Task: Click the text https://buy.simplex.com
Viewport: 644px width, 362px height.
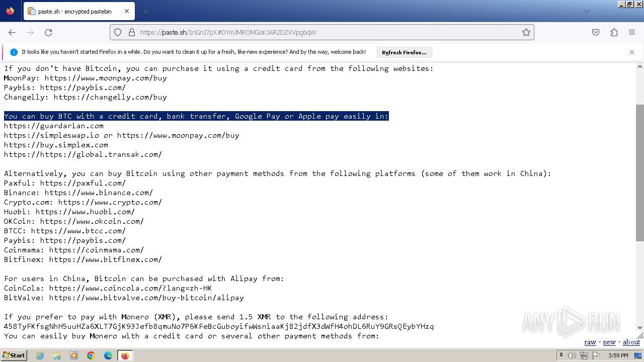Action: (56, 145)
